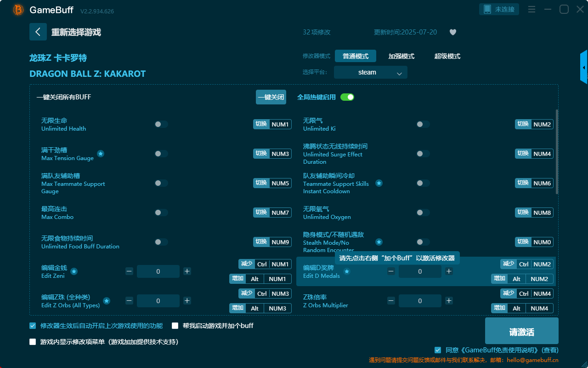Click NUM7 hotkey for Max Combo
Screen dimensions: 588x368
coord(280,213)
